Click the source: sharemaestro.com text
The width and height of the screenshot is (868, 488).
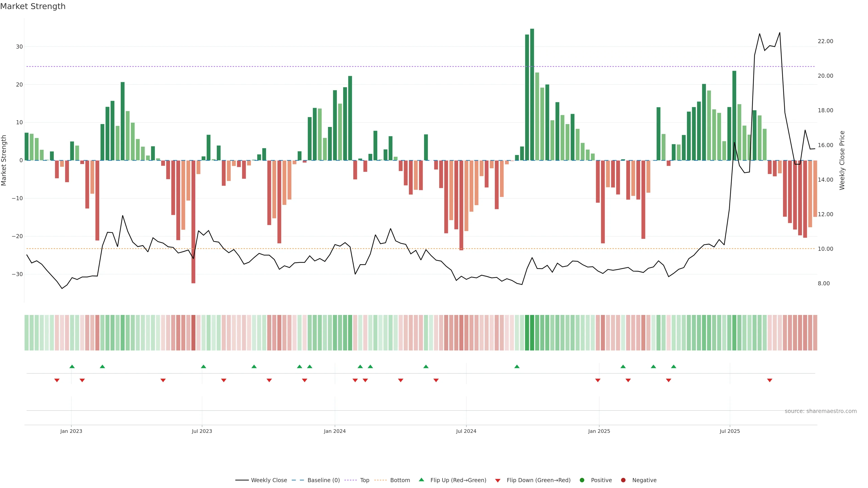[821, 411]
